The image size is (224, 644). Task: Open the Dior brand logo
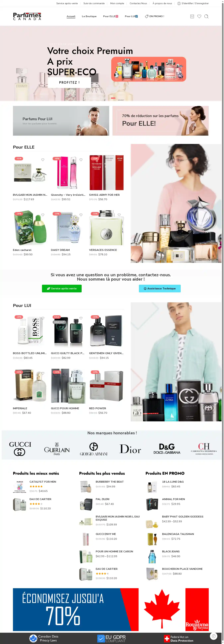[x=130, y=449]
